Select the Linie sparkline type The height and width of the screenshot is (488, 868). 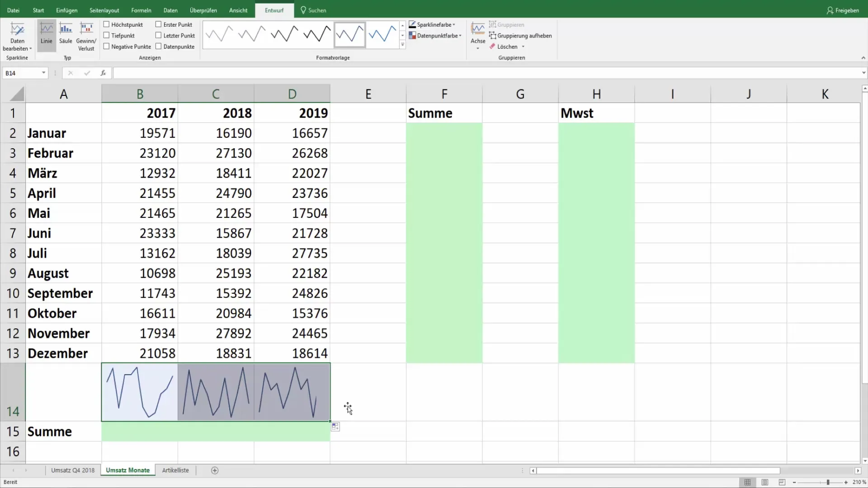pyautogui.click(x=46, y=34)
